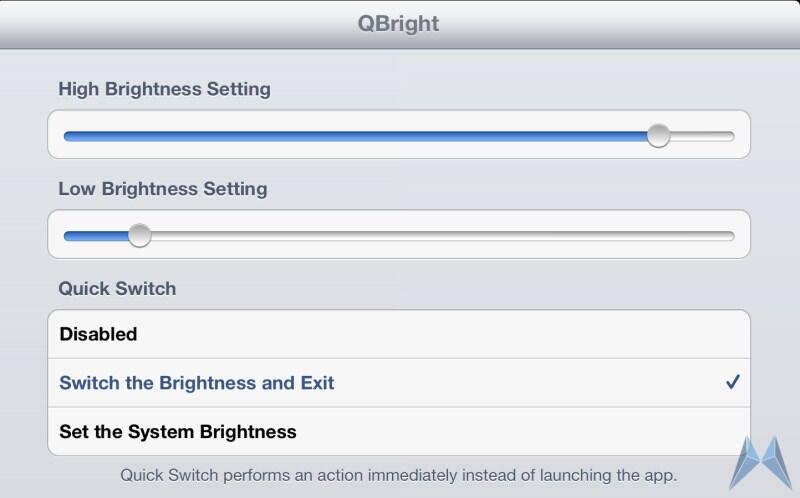Click the High Brightness Setting heading
Viewport: 800px width, 498px height.
164,89
